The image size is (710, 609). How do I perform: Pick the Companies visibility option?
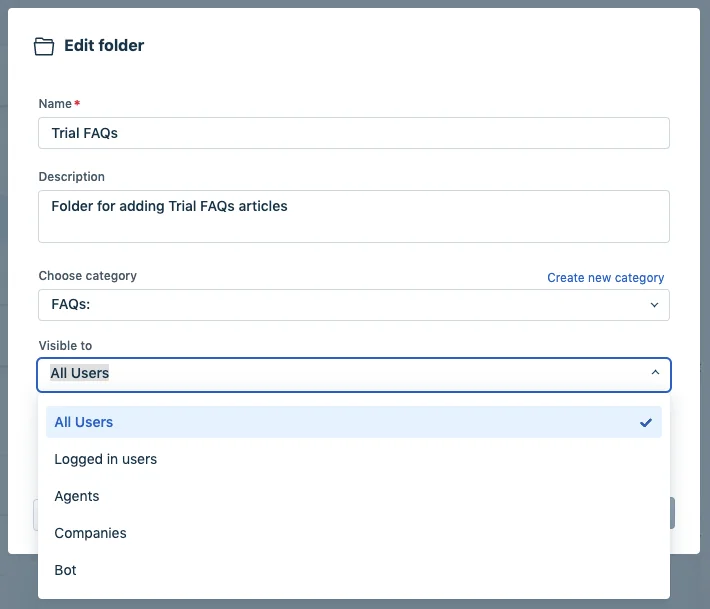pyautogui.click(x=354, y=533)
